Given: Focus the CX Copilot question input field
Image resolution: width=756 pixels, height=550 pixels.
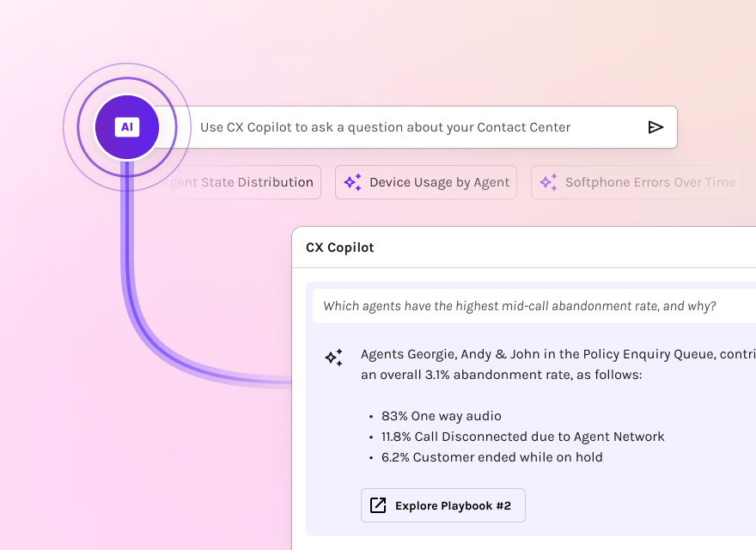Looking at the screenshot, I should click(x=415, y=127).
